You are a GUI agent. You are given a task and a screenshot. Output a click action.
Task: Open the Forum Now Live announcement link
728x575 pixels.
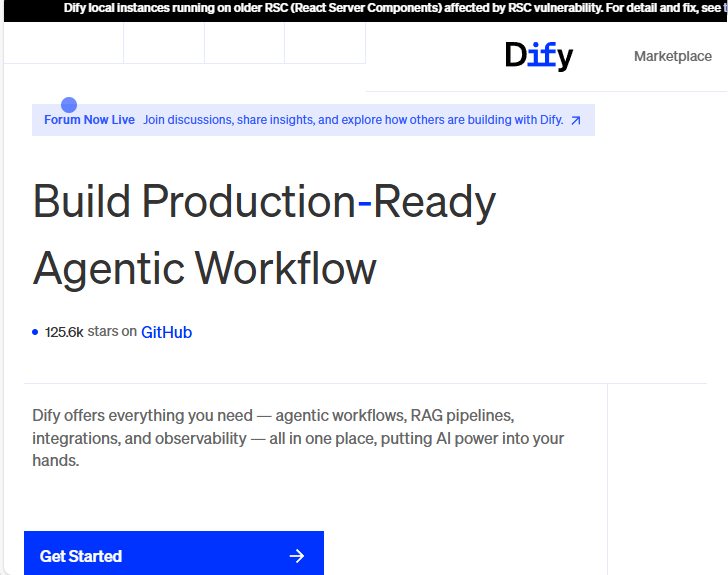[313, 120]
